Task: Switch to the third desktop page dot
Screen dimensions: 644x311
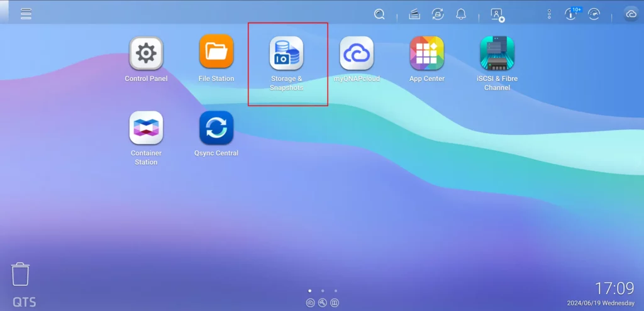Action: [336, 291]
